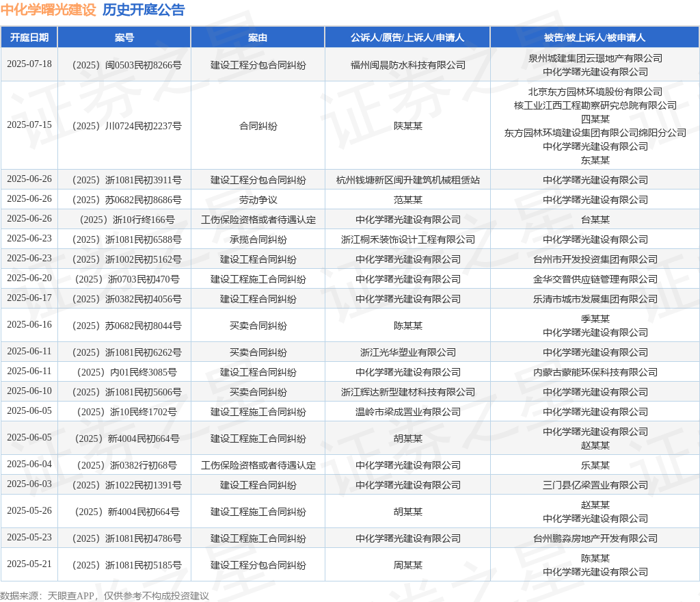
Task: Click defendant 泉州城建集团云璟地产有限公司
Action: pyautogui.click(x=595, y=58)
